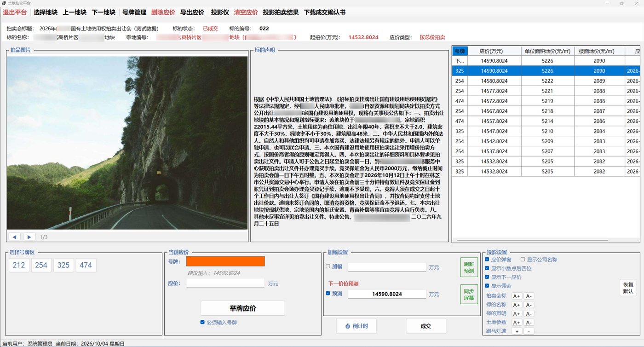This screenshot has height=347, width=644.
Task: Increase 标的名称 font size with A+
Action: coord(517,305)
